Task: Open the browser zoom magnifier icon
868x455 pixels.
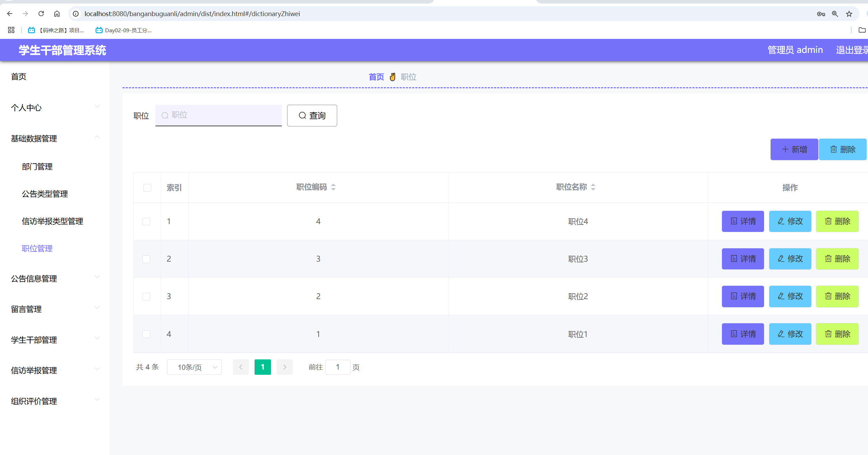Action: (x=835, y=14)
